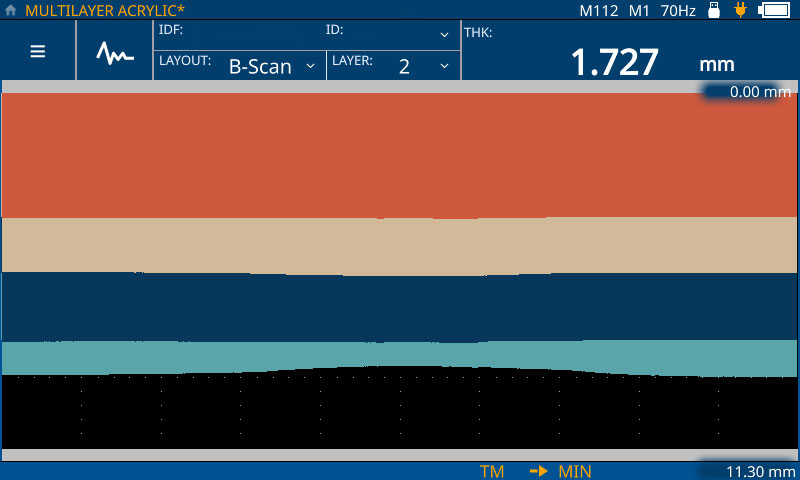Viewport: 800px width, 480px height.
Task: Open the hamburger main menu
Action: click(38, 52)
